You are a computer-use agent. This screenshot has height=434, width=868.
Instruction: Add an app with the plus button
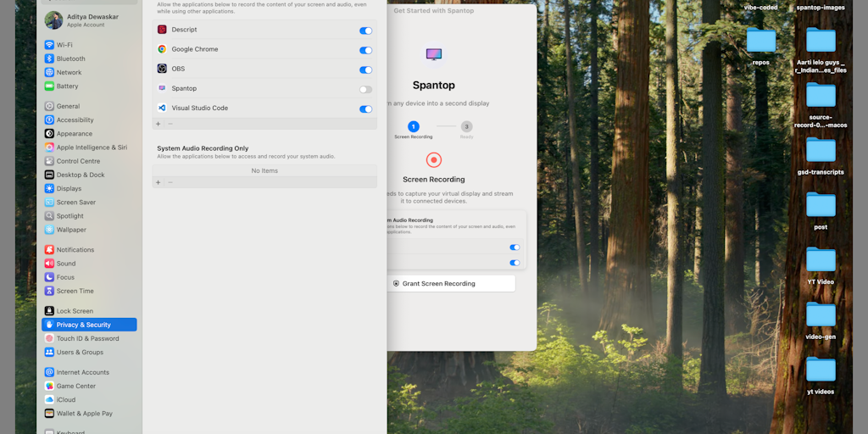(159, 124)
